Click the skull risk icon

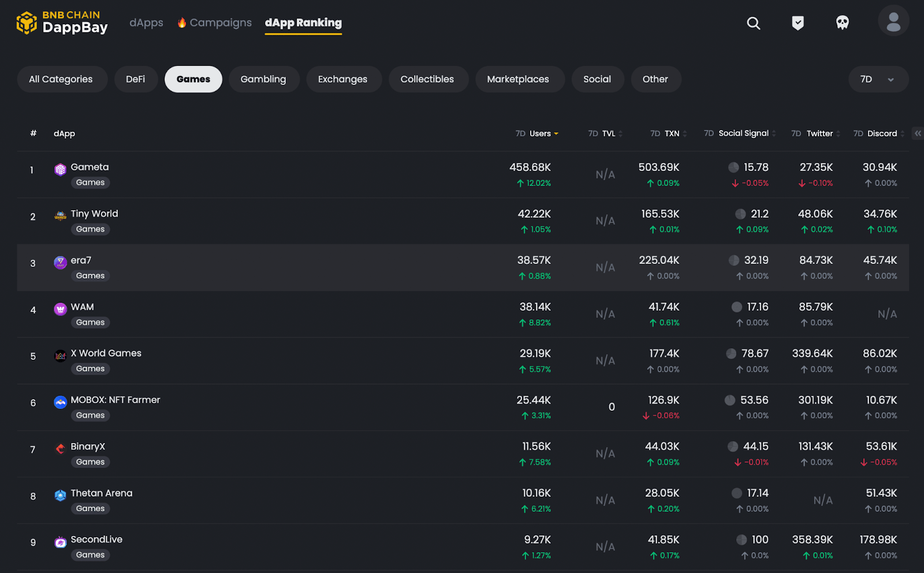(843, 23)
